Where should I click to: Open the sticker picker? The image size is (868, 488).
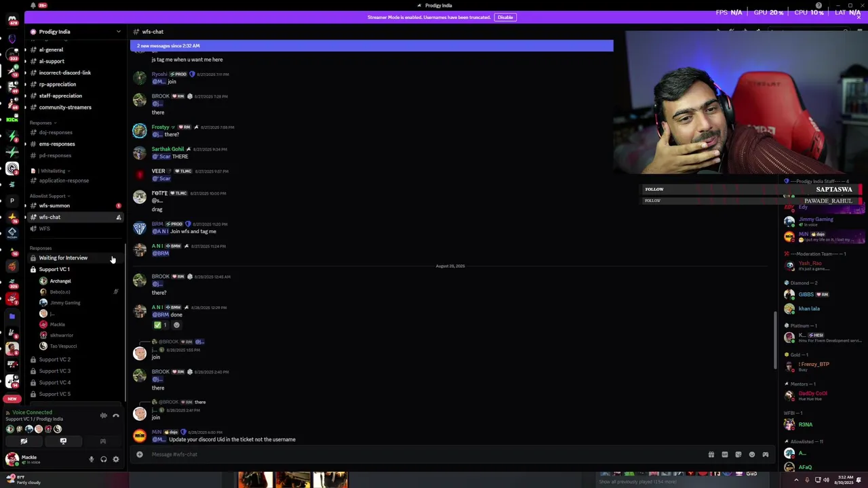738,454
